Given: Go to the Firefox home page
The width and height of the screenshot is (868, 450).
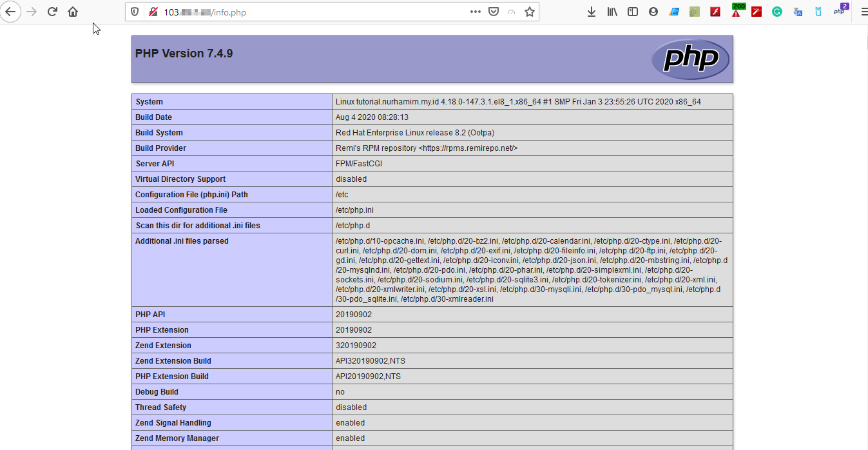Looking at the screenshot, I should click(73, 12).
